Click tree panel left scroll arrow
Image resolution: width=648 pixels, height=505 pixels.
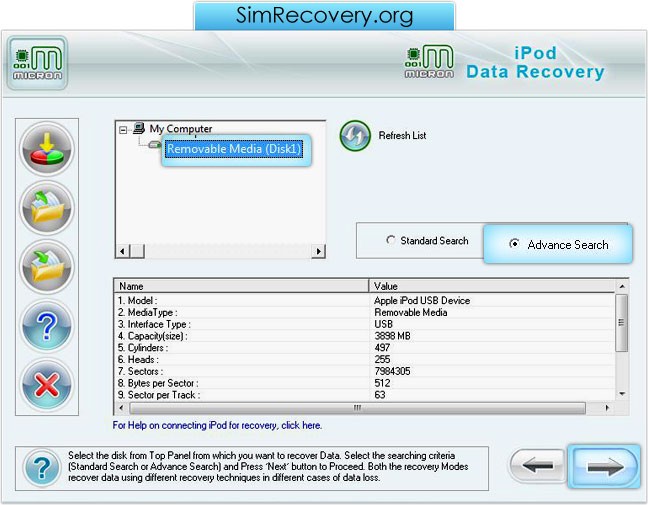122,251
